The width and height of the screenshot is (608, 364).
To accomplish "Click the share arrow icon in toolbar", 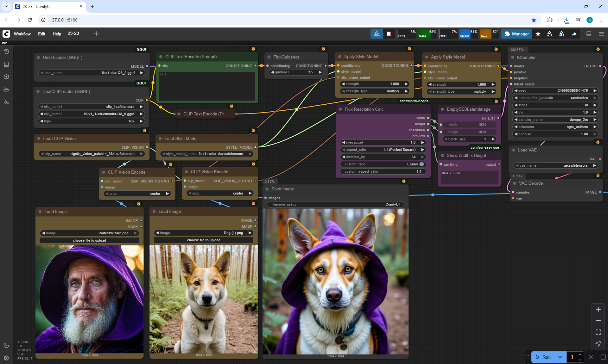I will click(x=574, y=34).
